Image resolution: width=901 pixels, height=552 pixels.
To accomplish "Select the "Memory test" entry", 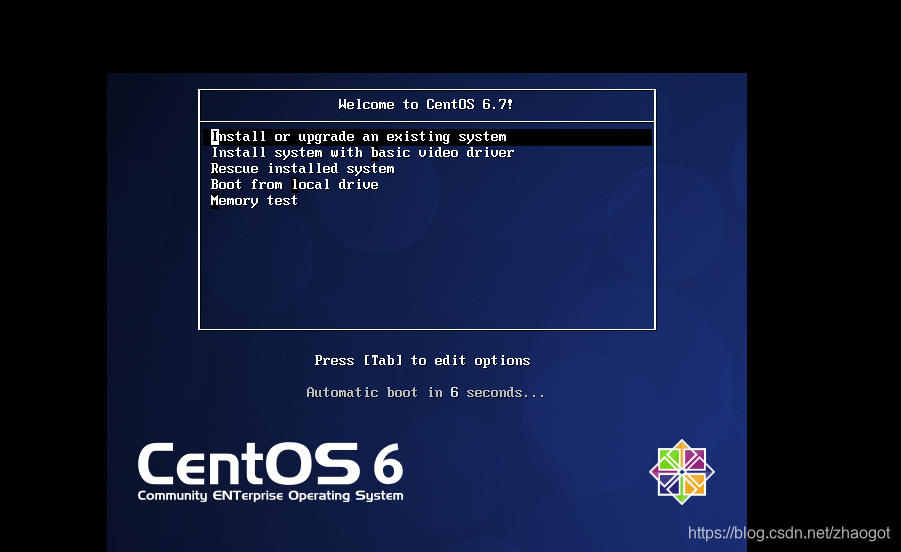I will [x=254, y=201].
